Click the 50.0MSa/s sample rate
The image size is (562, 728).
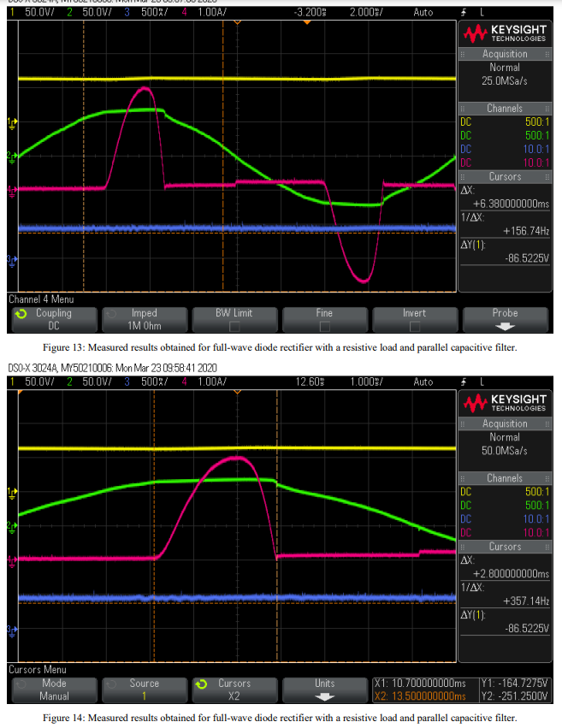coord(505,451)
